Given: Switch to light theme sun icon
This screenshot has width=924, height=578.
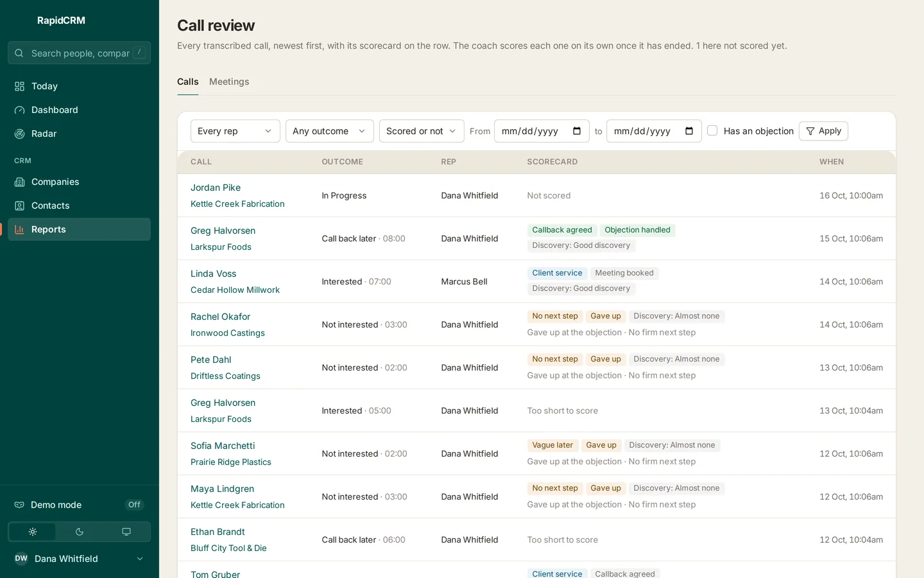Looking at the screenshot, I should 33,532.
